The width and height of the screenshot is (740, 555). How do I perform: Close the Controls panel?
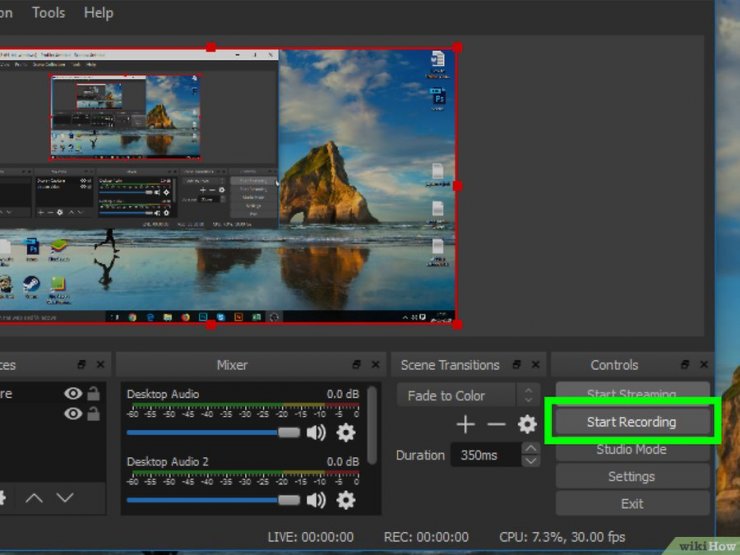coord(704,364)
